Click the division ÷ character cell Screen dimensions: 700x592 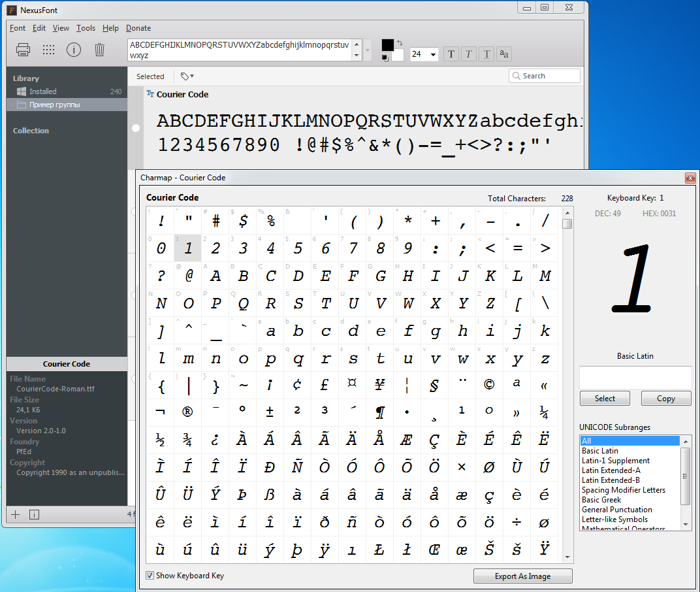(x=517, y=522)
